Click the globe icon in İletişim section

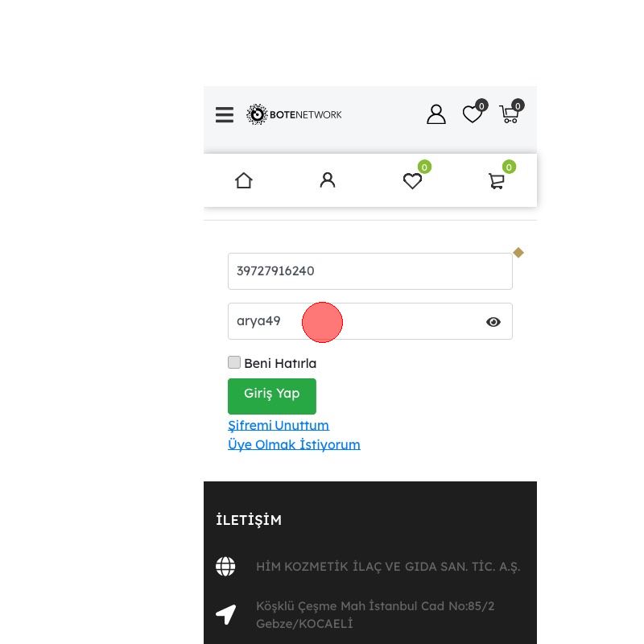tap(225, 567)
